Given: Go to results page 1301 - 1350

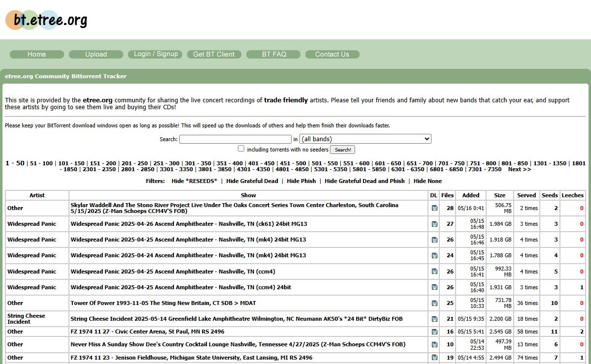Looking at the screenshot, I should 550,163.
